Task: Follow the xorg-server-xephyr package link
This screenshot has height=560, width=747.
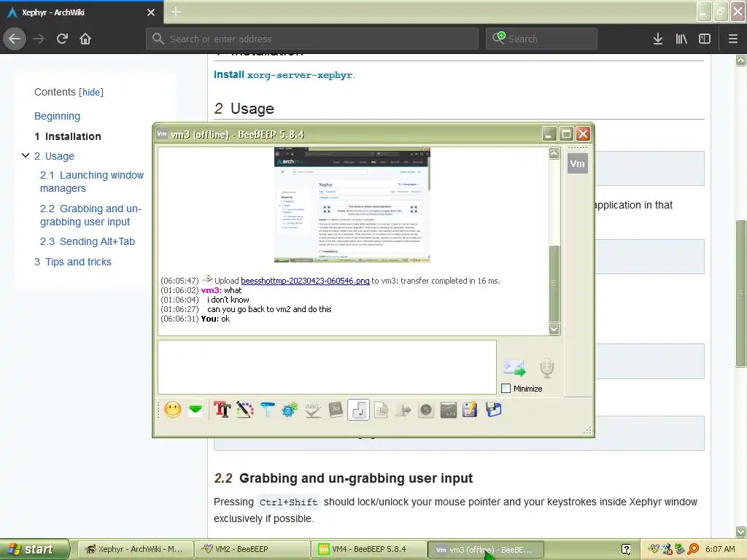Action: coord(300,75)
